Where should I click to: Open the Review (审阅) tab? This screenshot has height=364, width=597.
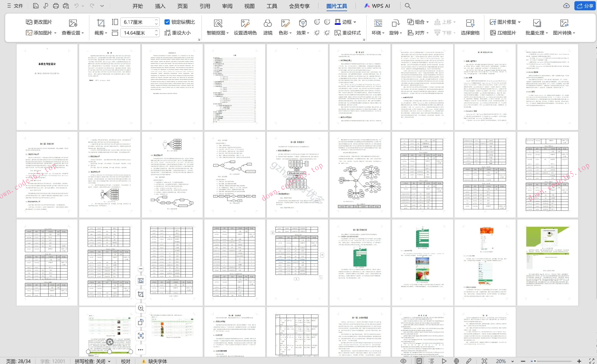coord(227,6)
